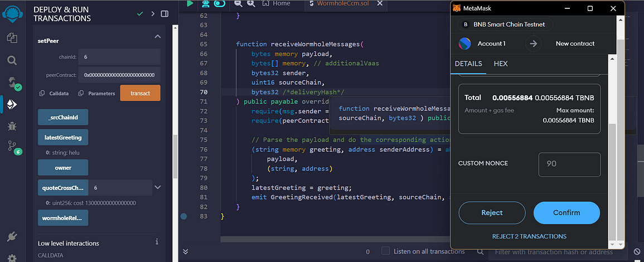Click the quoteCrossCh... button
The height and width of the screenshot is (262, 644).
pyautogui.click(x=63, y=188)
